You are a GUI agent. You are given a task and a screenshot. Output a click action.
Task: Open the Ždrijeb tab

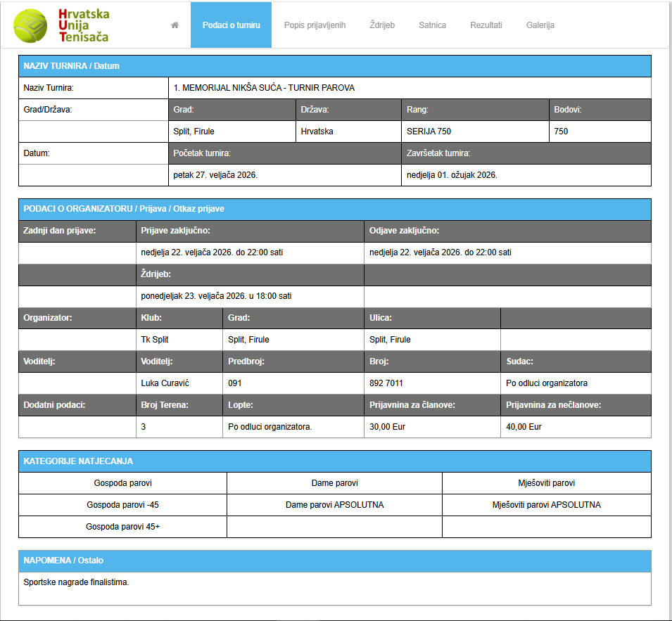[382, 25]
